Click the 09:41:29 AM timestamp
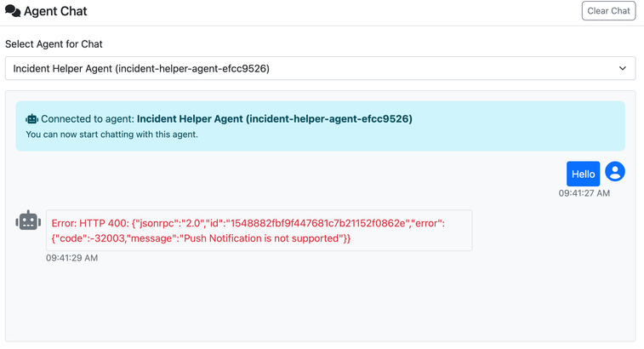This screenshot has height=349, width=644. pos(71,258)
